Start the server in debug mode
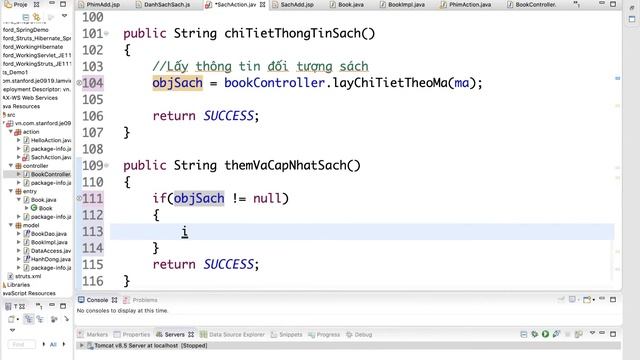The image size is (640, 360). pyautogui.click(x=535, y=334)
